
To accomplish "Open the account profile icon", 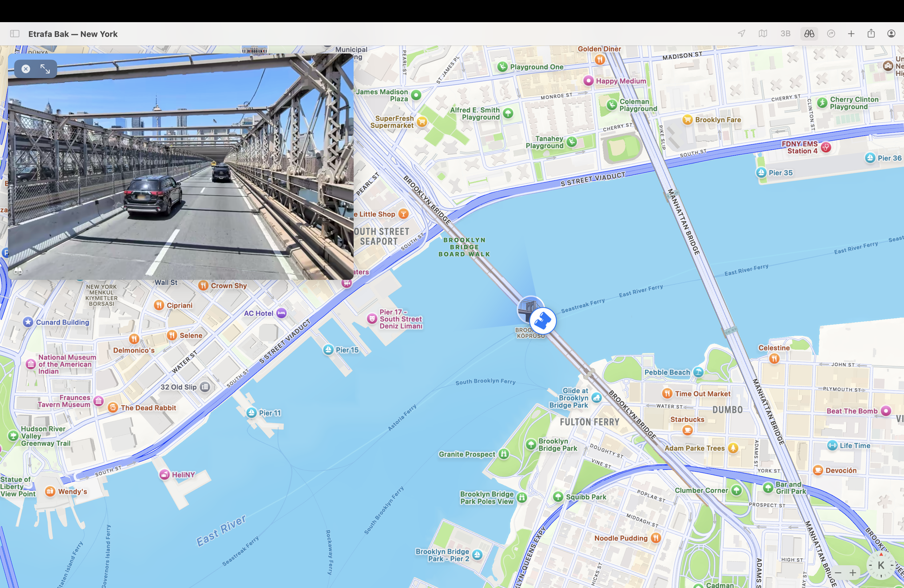I will pos(891,34).
